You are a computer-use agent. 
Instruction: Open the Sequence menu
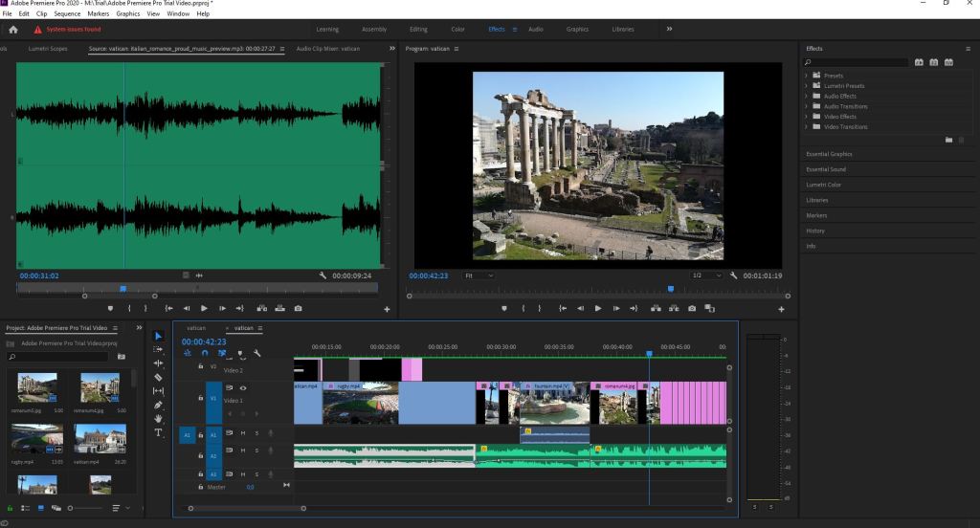[67, 14]
